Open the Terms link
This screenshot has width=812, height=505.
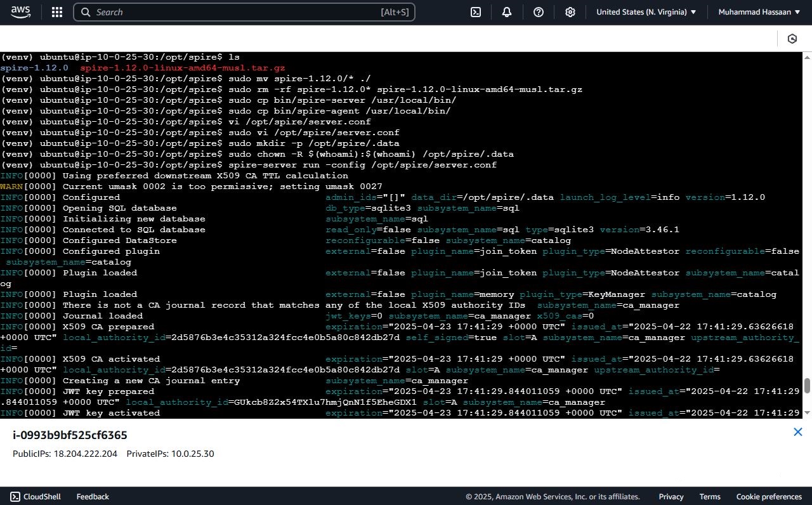(x=710, y=497)
